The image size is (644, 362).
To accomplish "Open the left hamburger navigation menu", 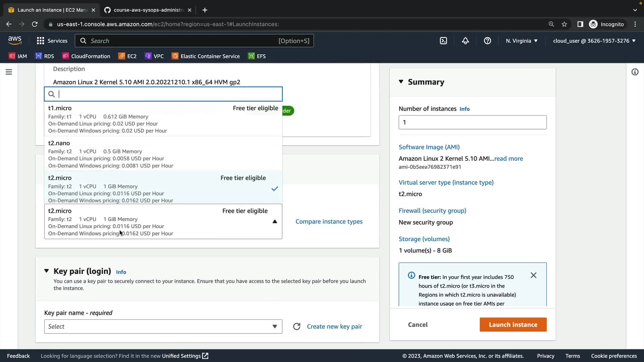I will pyautogui.click(x=9, y=72).
